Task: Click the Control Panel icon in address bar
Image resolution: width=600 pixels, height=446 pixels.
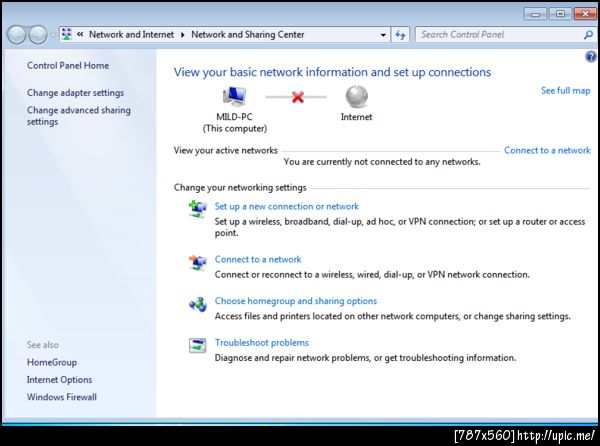Action: click(x=67, y=34)
